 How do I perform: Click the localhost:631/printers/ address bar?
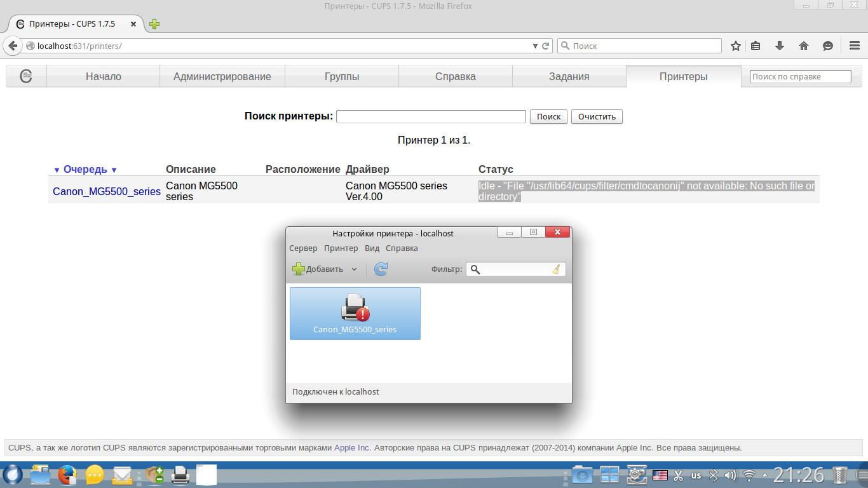[x=276, y=46]
